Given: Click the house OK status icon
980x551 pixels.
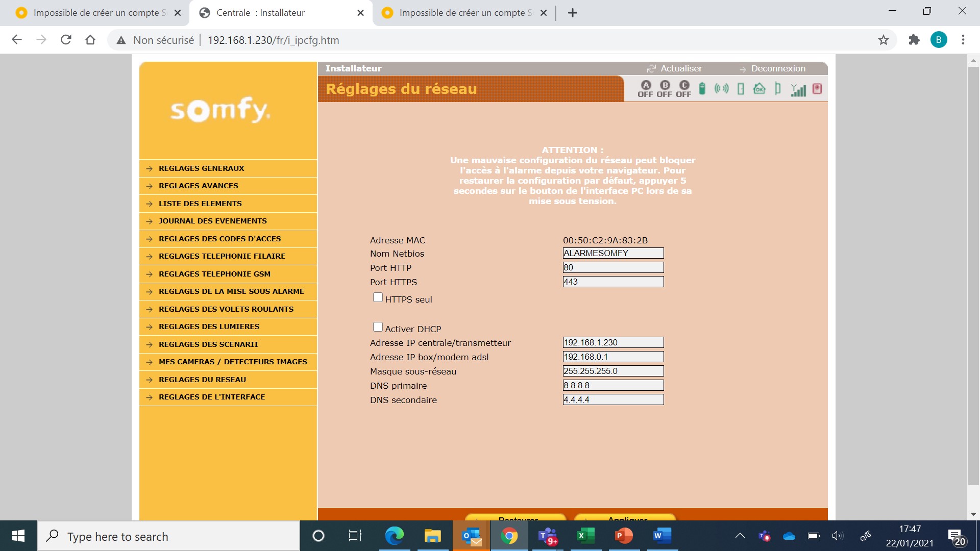Looking at the screenshot, I should (x=759, y=89).
